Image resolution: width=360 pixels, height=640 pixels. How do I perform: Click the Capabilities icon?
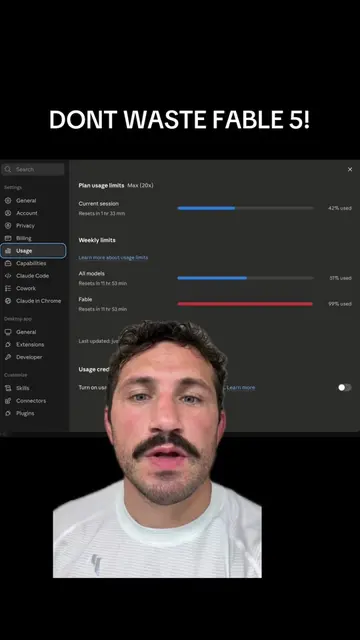coord(8,263)
